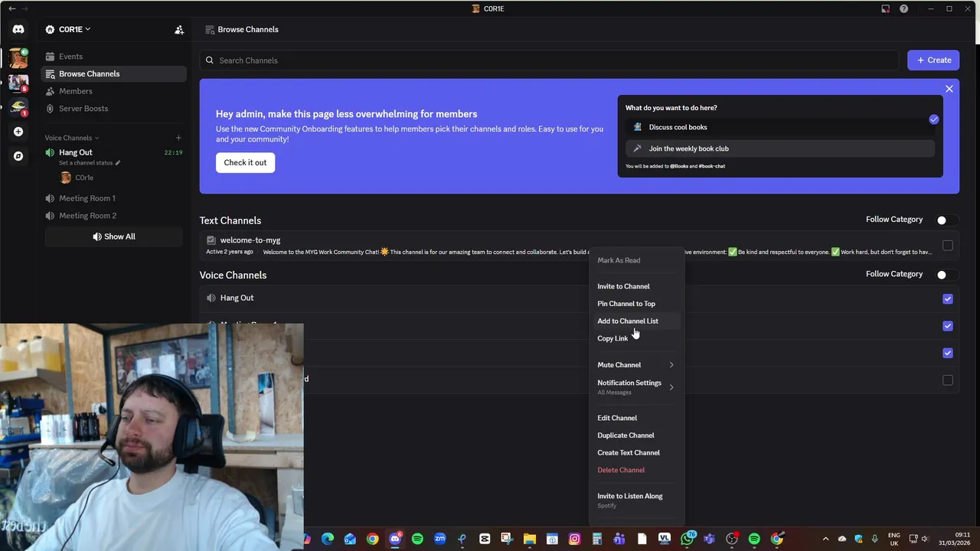Open Server Boosts in the sidebar

[x=114, y=109]
